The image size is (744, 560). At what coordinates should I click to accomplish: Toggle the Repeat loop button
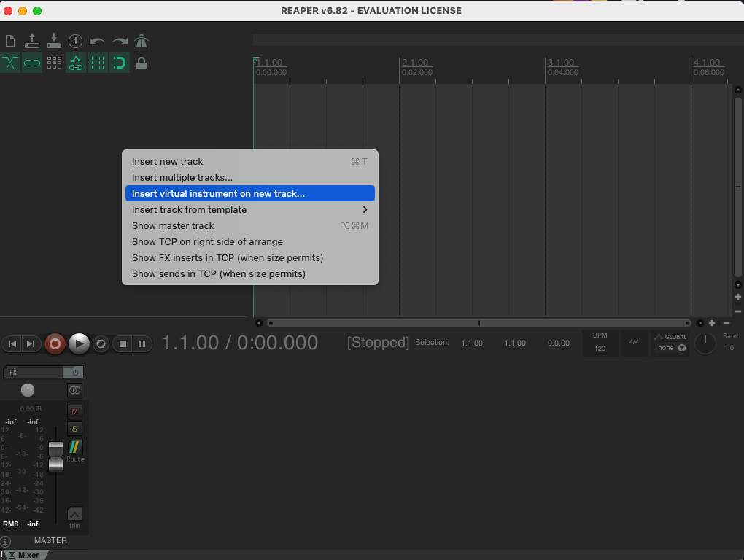[x=101, y=343]
